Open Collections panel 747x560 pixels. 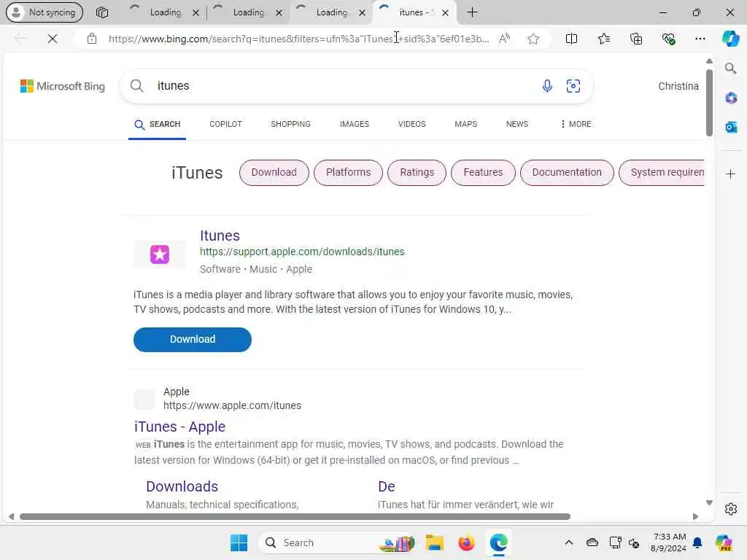(x=636, y=39)
